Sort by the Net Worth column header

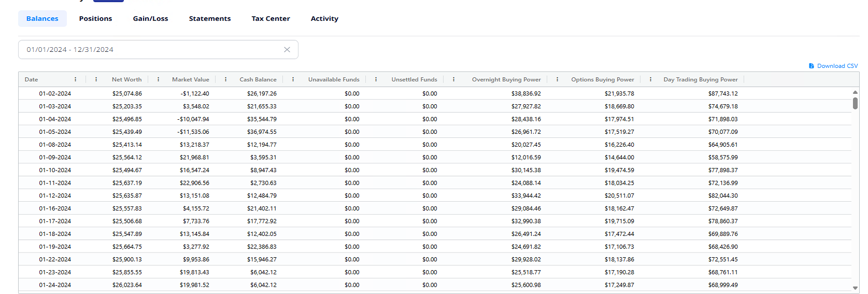(126, 79)
